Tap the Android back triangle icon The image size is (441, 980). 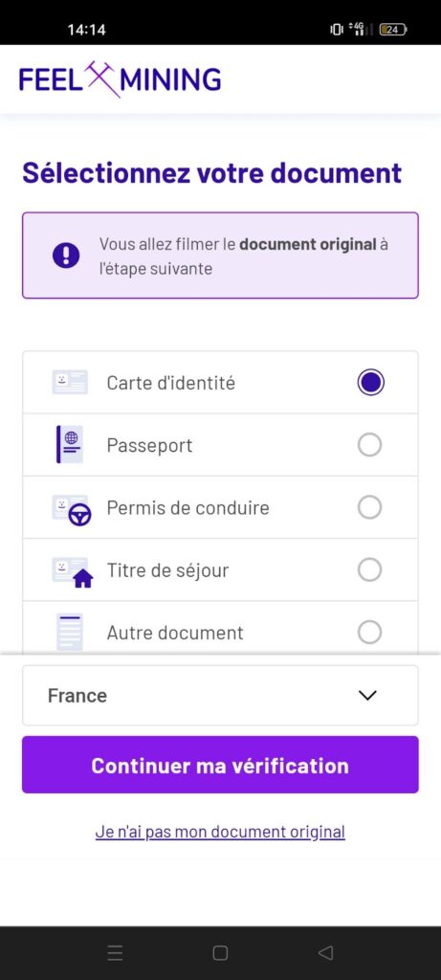click(x=325, y=952)
